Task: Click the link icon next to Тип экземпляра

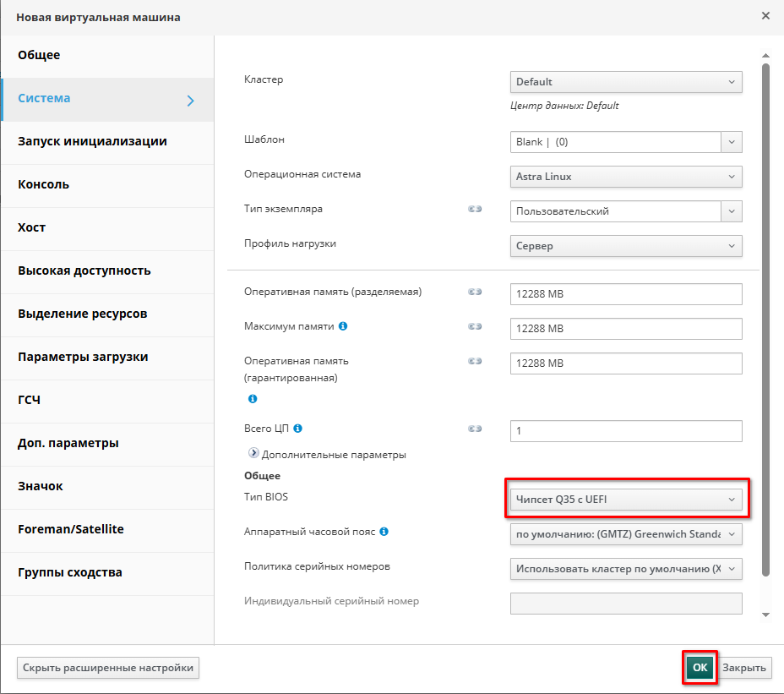Action: (474, 210)
